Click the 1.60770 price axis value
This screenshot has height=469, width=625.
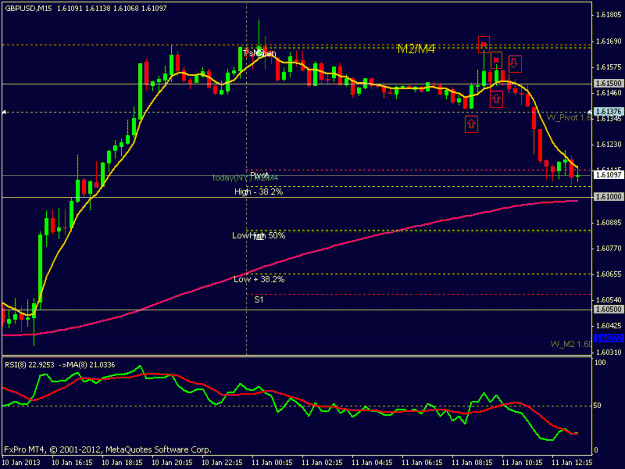click(x=609, y=248)
